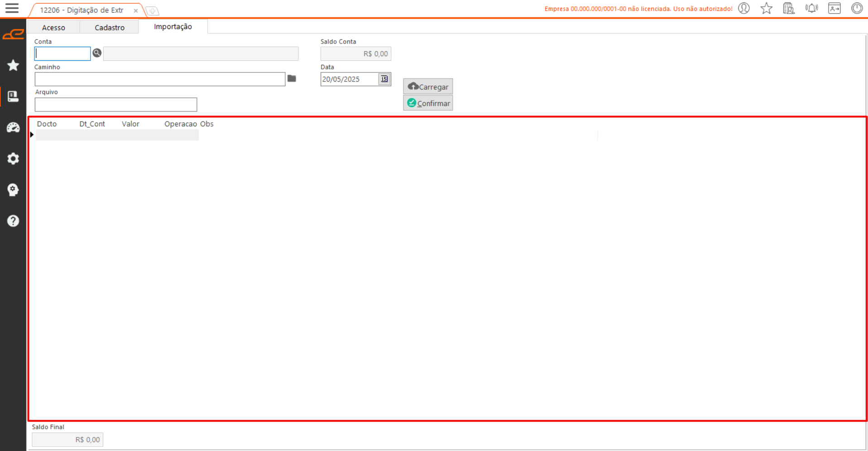Click the Arquivo input field
Viewport: 868px width, 451px height.
(x=116, y=105)
